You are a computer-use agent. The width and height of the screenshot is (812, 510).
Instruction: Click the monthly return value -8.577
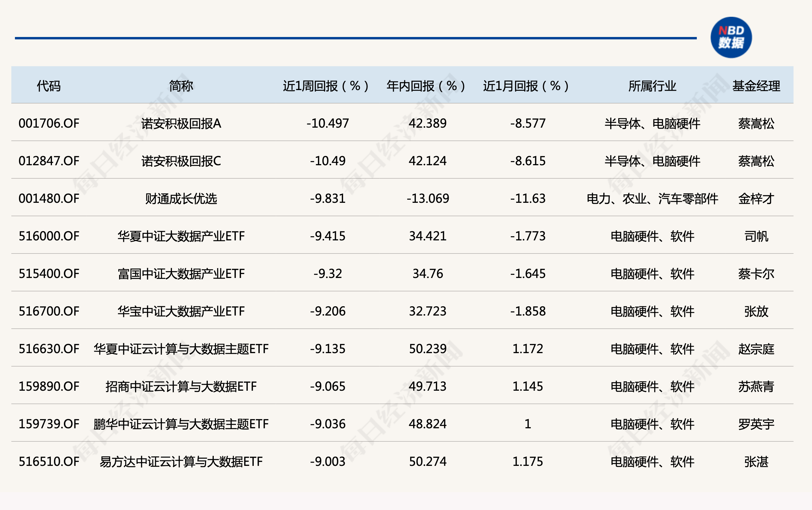coord(528,123)
